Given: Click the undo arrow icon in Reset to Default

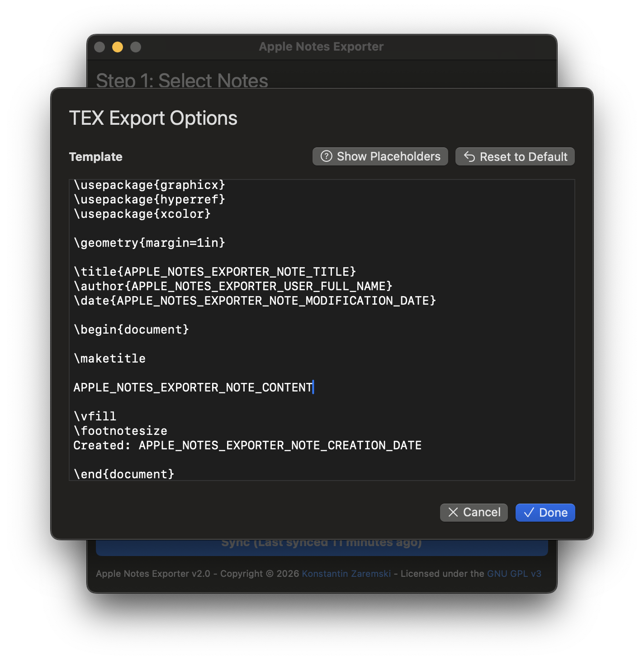Looking at the screenshot, I should pos(469,156).
